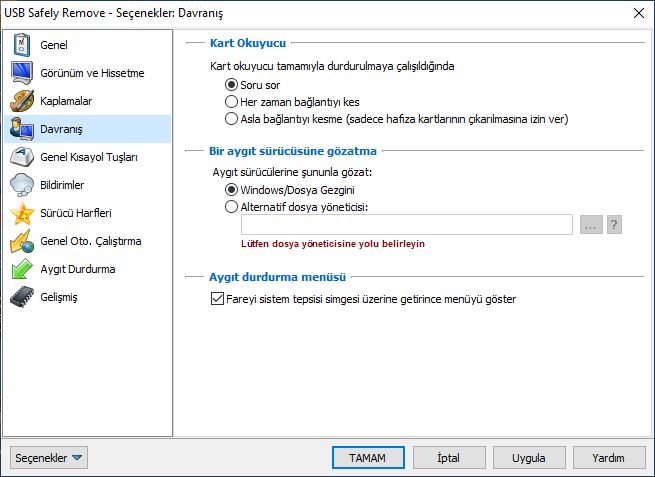The width and height of the screenshot is (655, 477).
Task: Select the Sürücü Harfleri star icon
Action: point(22,213)
